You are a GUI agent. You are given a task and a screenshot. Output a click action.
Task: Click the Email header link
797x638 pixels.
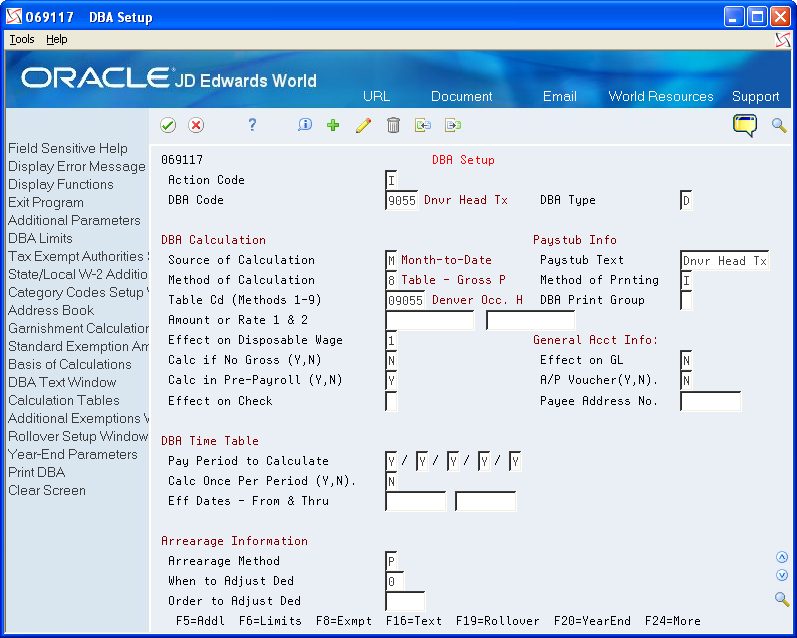click(x=560, y=97)
